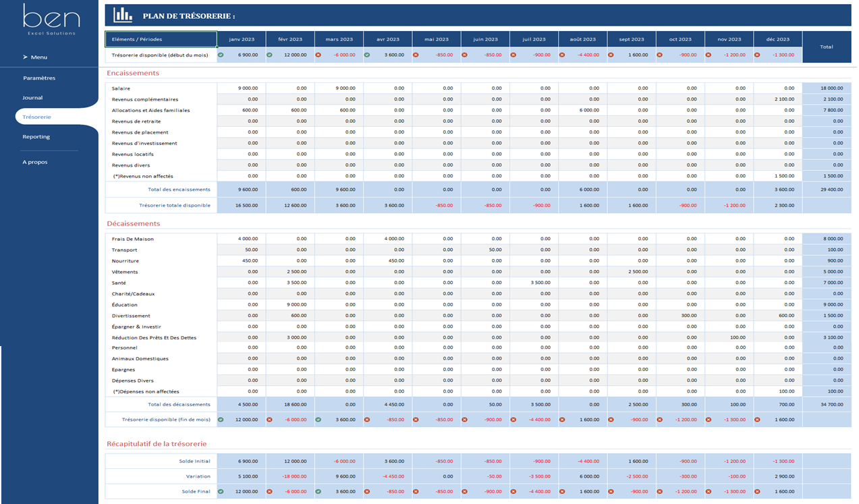Click the ben Excel Solutions logo
Screen dimensions: 859x504
[x=51, y=19]
